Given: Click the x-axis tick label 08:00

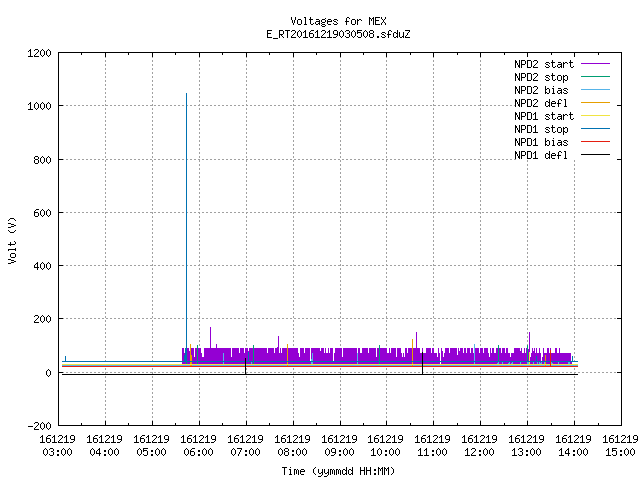Looking at the screenshot, I should coord(292,453).
